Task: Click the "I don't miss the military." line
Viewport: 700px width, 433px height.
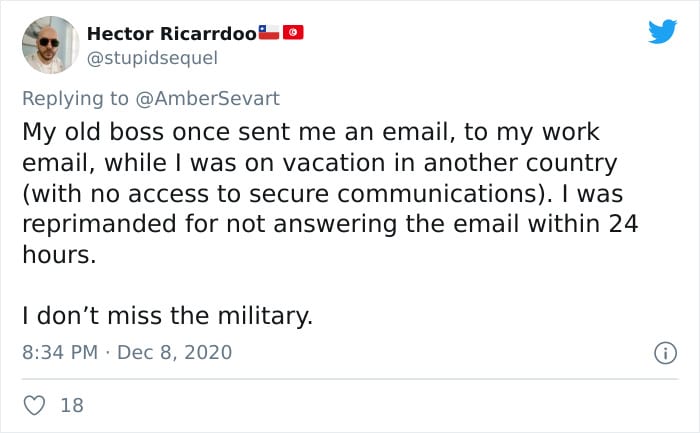Action: (x=167, y=316)
